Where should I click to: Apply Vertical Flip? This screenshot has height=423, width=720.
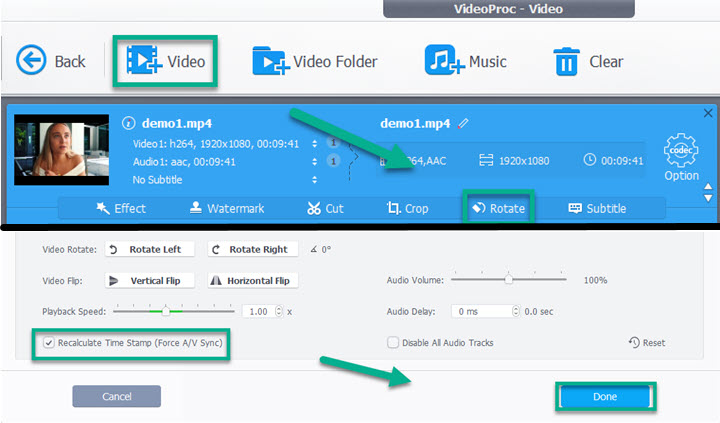point(150,281)
